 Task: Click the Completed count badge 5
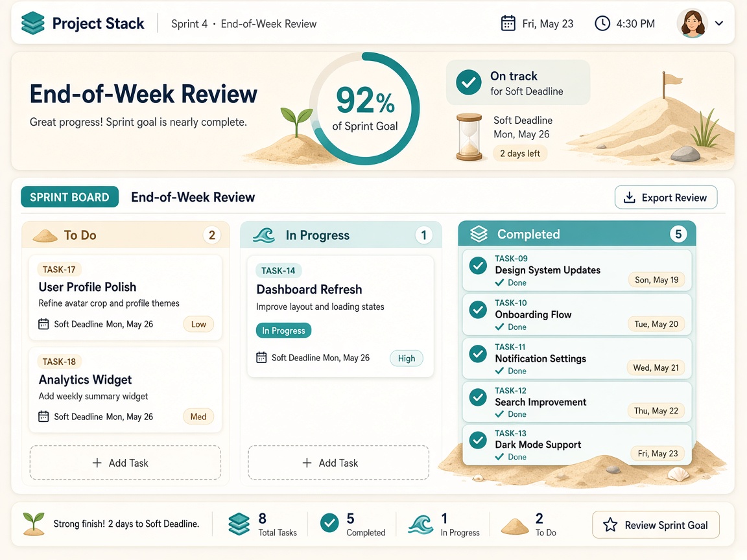click(x=678, y=234)
